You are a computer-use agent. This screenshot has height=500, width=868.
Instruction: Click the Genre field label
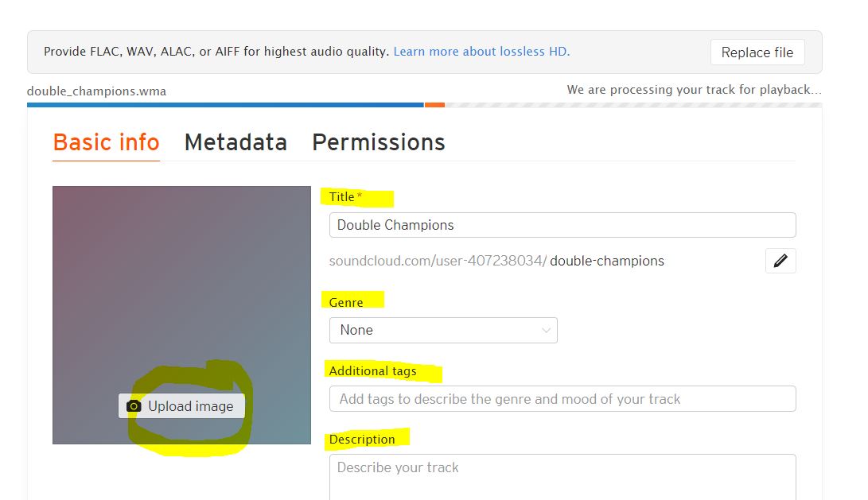pyautogui.click(x=346, y=303)
